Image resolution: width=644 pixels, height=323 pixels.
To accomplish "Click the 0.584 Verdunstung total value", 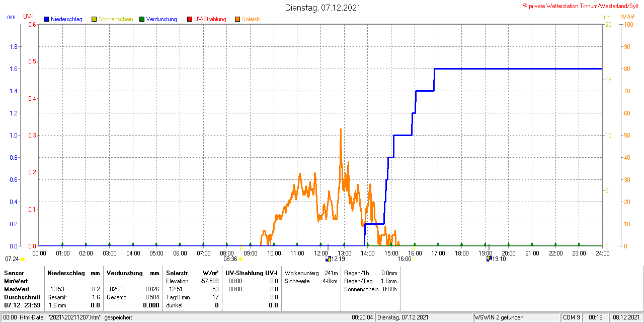I will click(152, 297).
